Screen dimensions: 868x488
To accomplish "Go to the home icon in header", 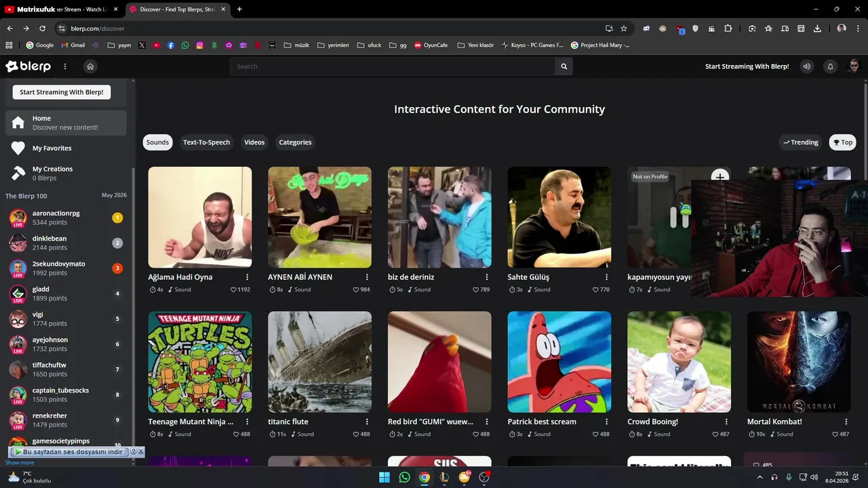I will click(x=90, y=66).
